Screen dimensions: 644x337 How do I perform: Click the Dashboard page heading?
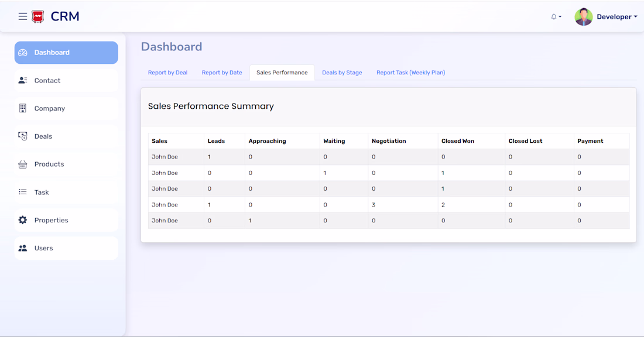click(172, 46)
